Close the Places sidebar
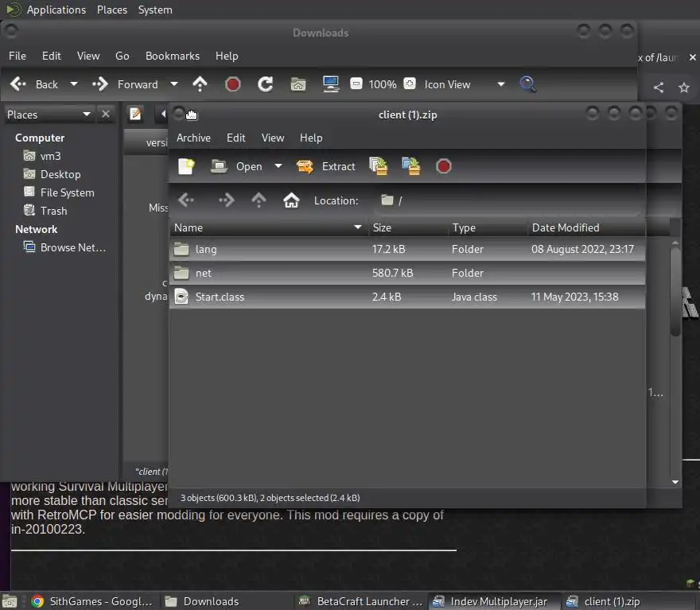This screenshot has width=700, height=610. (106, 115)
